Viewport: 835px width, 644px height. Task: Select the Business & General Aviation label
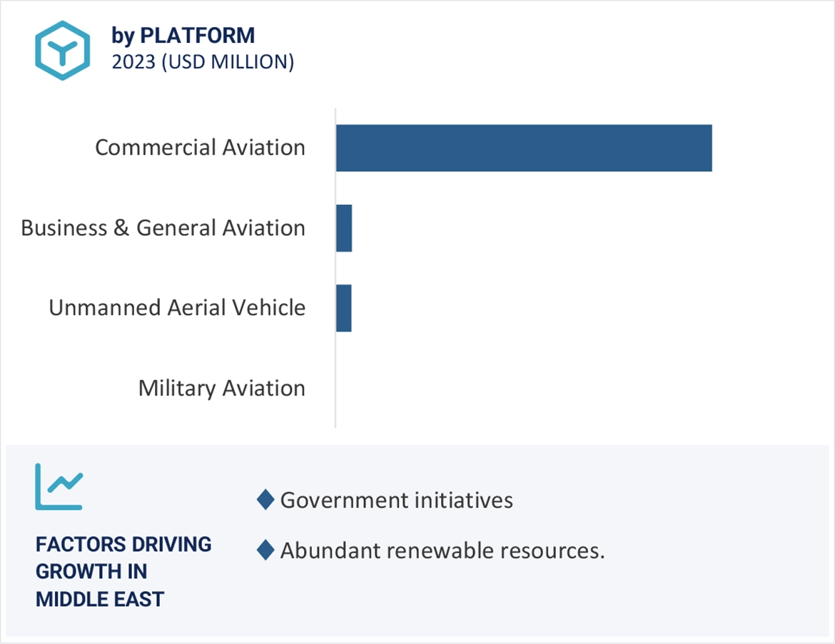(163, 228)
